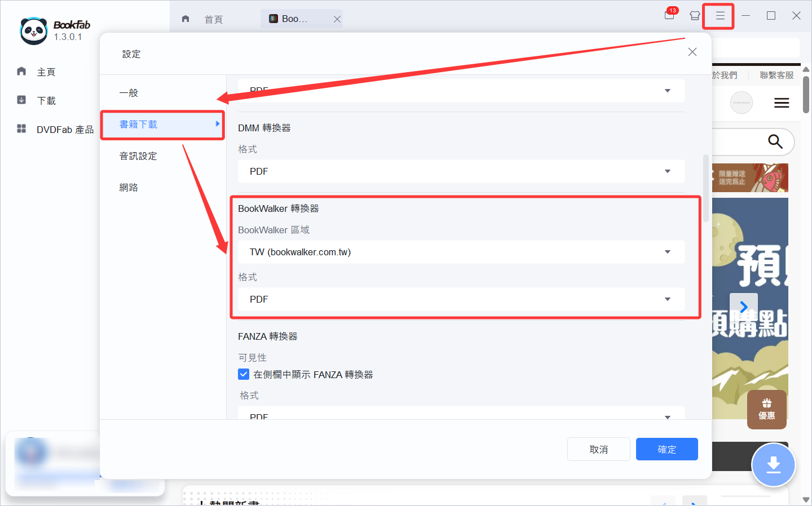Click the promotional banner image
Image resolution: width=812 pixels, height=506 pixels.
[751, 308]
